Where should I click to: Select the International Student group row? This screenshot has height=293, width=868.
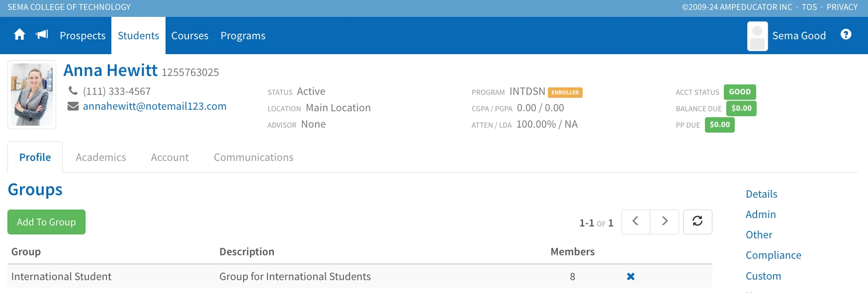[x=360, y=277]
